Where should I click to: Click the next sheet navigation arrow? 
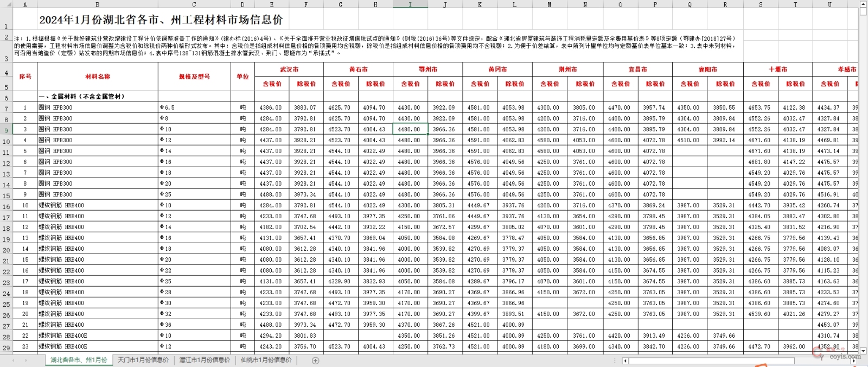(25, 360)
